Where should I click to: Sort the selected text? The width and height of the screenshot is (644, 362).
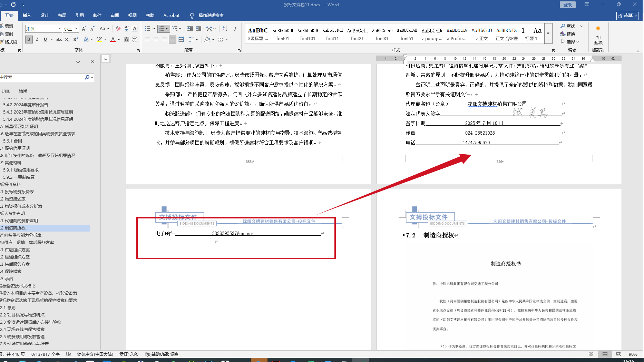(225, 29)
